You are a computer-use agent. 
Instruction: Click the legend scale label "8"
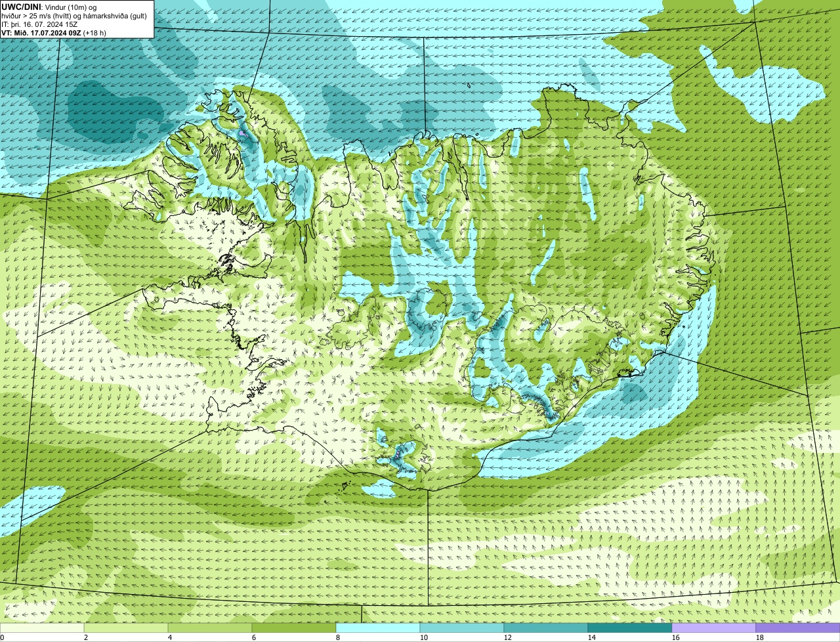[x=338, y=637]
